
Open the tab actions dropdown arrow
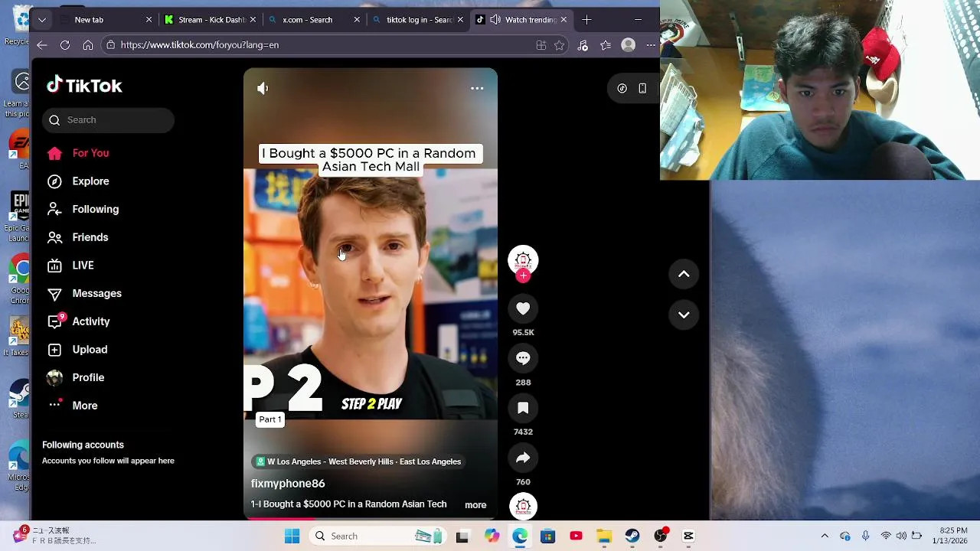42,20
